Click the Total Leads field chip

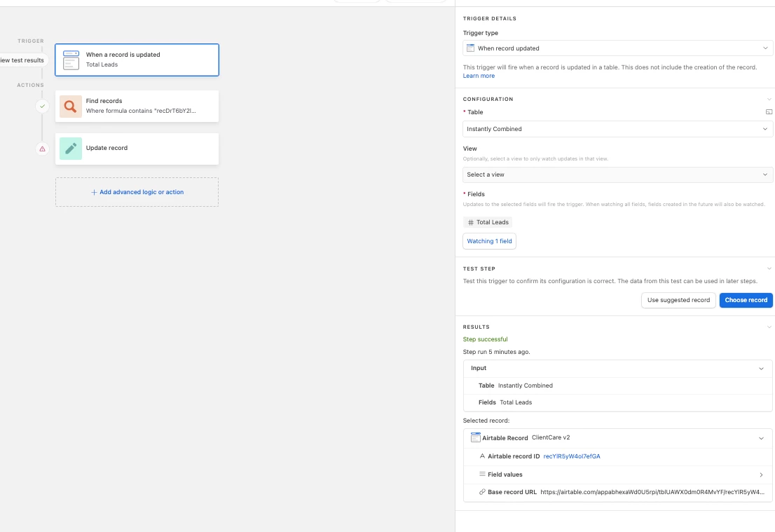coord(488,222)
